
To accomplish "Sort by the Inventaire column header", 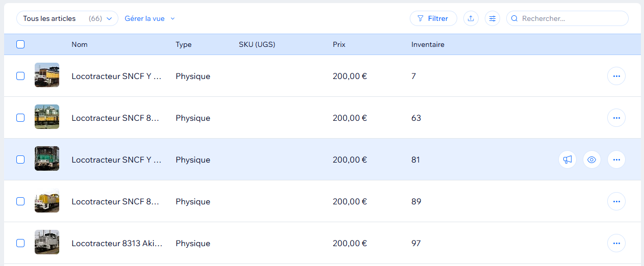I will (x=428, y=44).
